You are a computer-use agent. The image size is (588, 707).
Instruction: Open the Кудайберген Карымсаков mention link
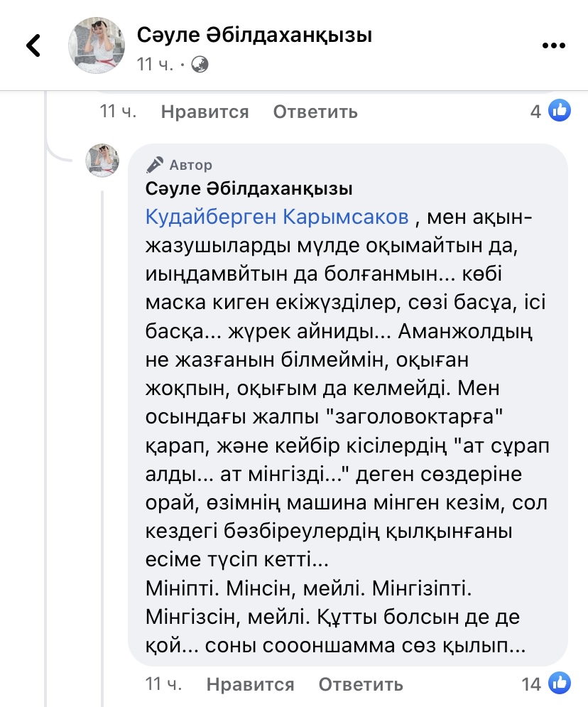point(278,217)
